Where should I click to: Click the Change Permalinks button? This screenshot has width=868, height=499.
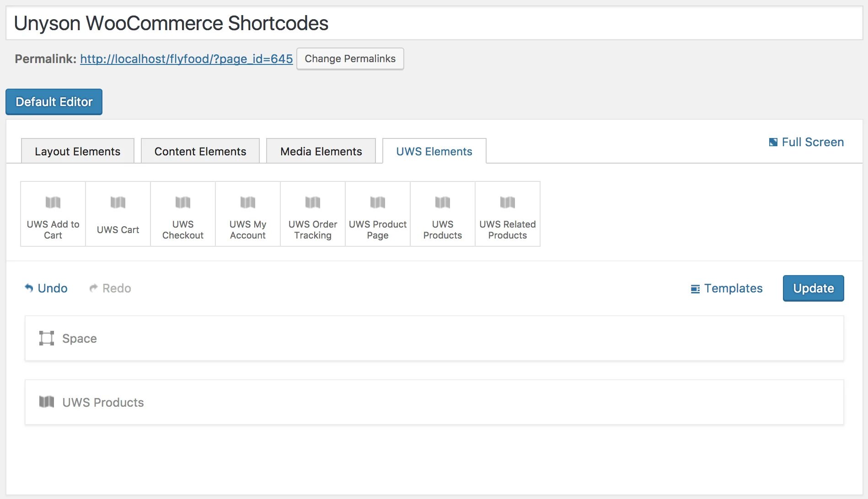coord(350,59)
